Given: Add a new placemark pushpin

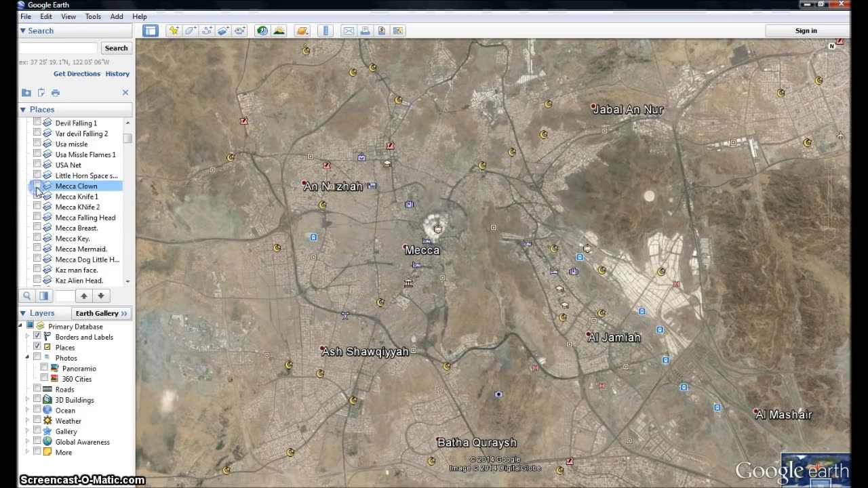Looking at the screenshot, I should pos(174,30).
